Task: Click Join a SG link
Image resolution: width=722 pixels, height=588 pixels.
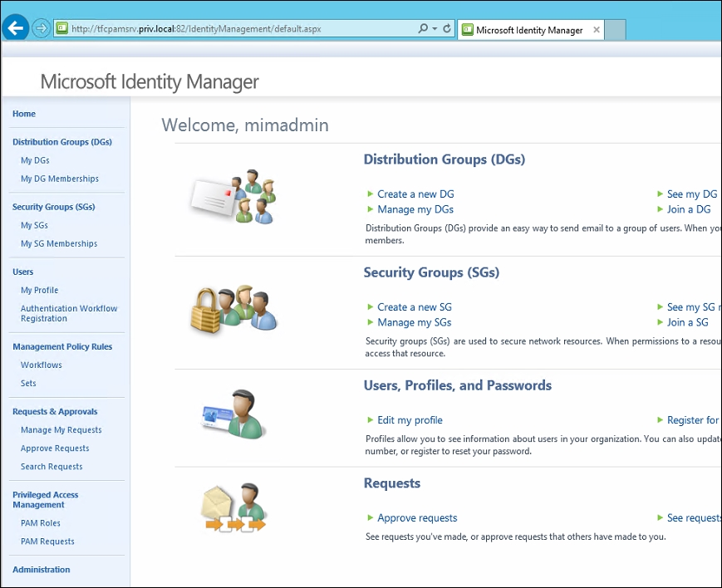Action: click(x=687, y=322)
